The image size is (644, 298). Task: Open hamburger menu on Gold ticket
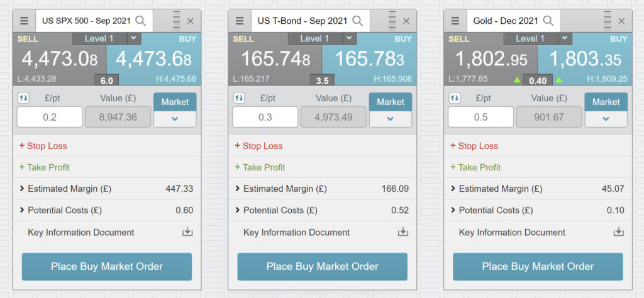coord(455,21)
